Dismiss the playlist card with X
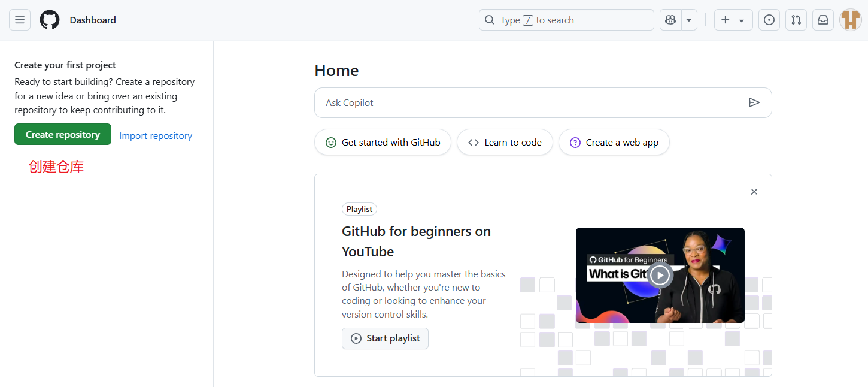 pos(754,192)
